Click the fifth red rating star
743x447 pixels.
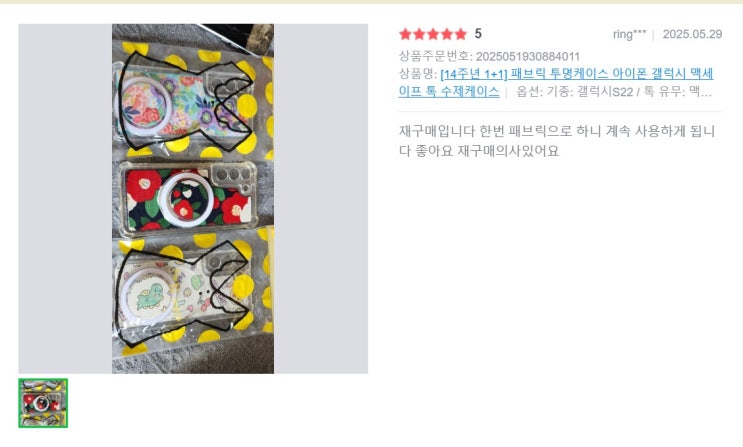[x=461, y=34]
